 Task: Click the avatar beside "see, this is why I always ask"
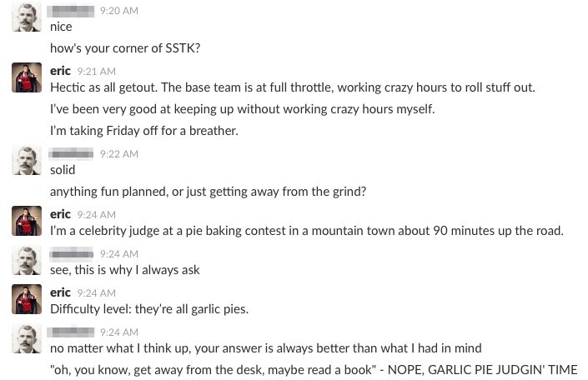click(26, 260)
